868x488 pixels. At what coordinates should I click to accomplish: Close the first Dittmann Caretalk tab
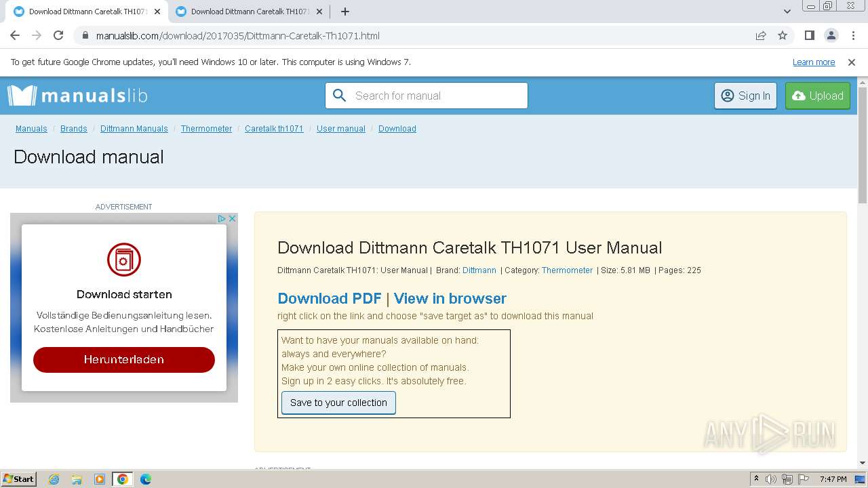coord(157,12)
